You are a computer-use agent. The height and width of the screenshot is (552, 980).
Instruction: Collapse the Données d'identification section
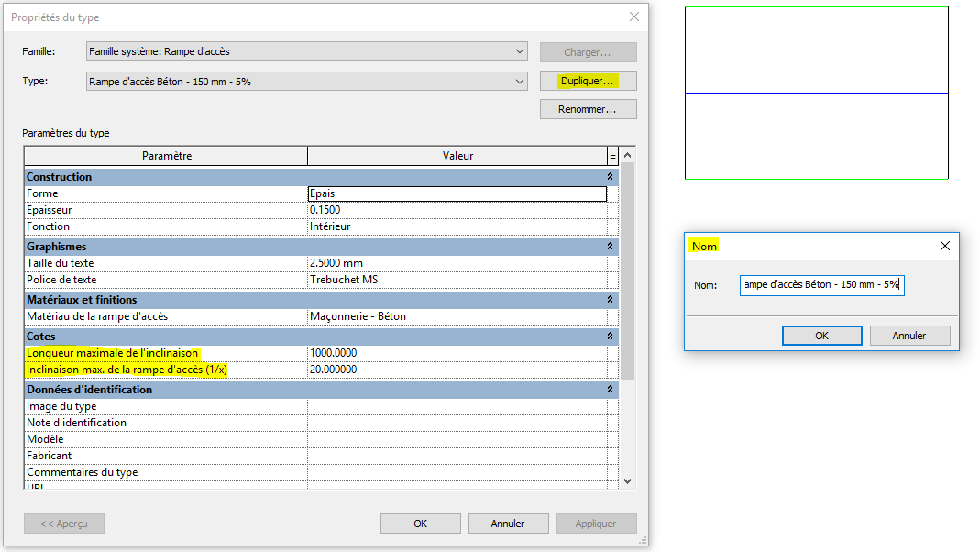611,389
